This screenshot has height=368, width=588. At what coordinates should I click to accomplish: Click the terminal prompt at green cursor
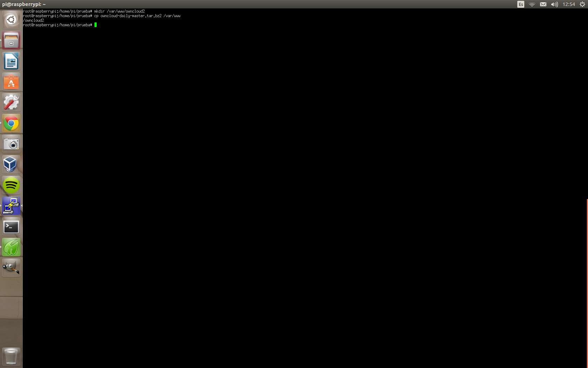point(96,25)
